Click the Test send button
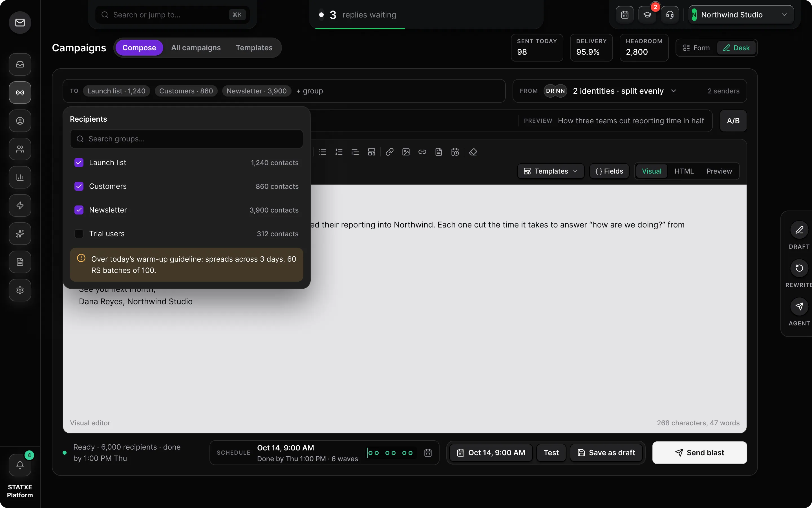Screen dimensions: 812x508 click(x=551, y=453)
